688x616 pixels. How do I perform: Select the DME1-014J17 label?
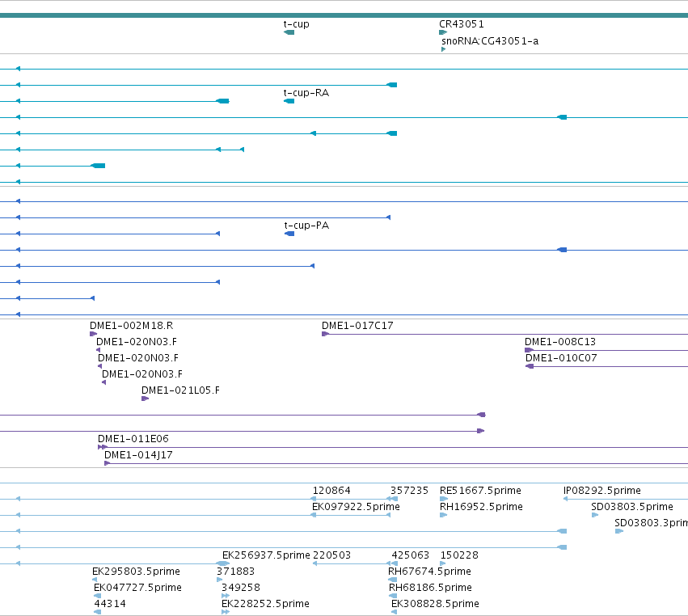[x=138, y=455]
